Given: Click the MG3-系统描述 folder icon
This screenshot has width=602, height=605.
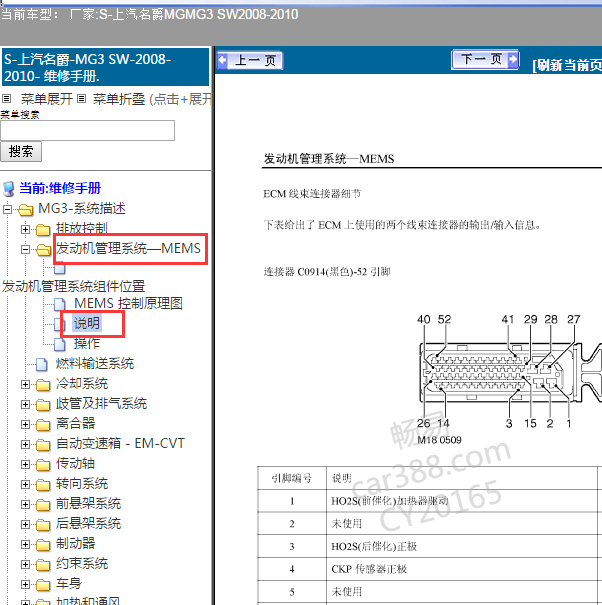Looking at the screenshot, I should click(25, 210).
